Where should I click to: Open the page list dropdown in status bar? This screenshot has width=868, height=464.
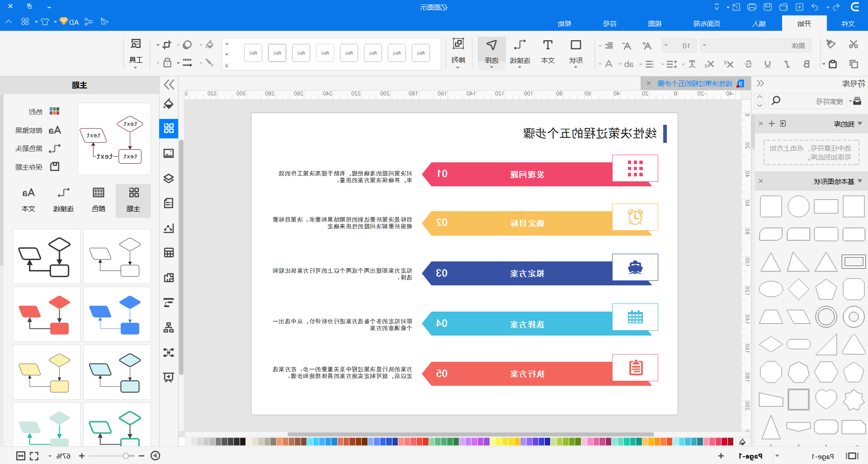[777, 456]
